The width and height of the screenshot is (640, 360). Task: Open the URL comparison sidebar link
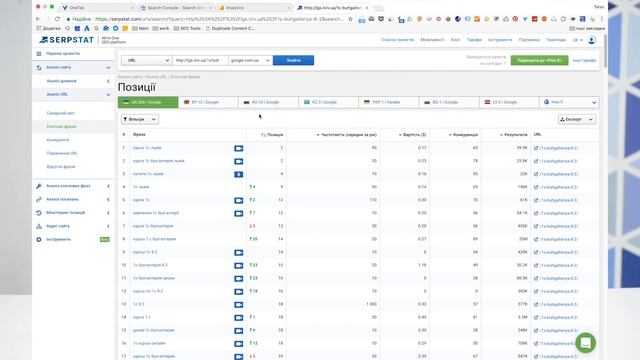pyautogui.click(x=62, y=153)
